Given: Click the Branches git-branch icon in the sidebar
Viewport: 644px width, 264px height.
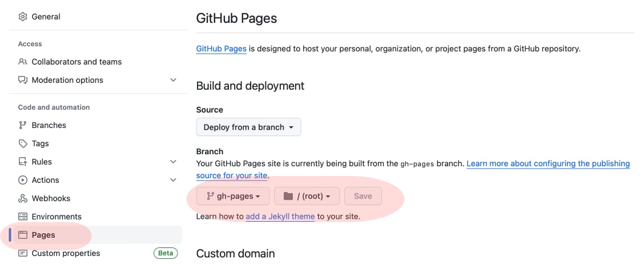Looking at the screenshot, I should tap(23, 125).
